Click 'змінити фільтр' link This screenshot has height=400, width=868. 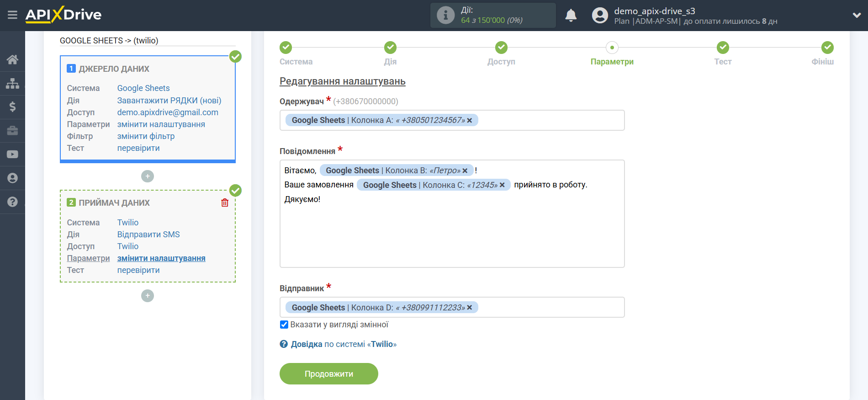146,136
